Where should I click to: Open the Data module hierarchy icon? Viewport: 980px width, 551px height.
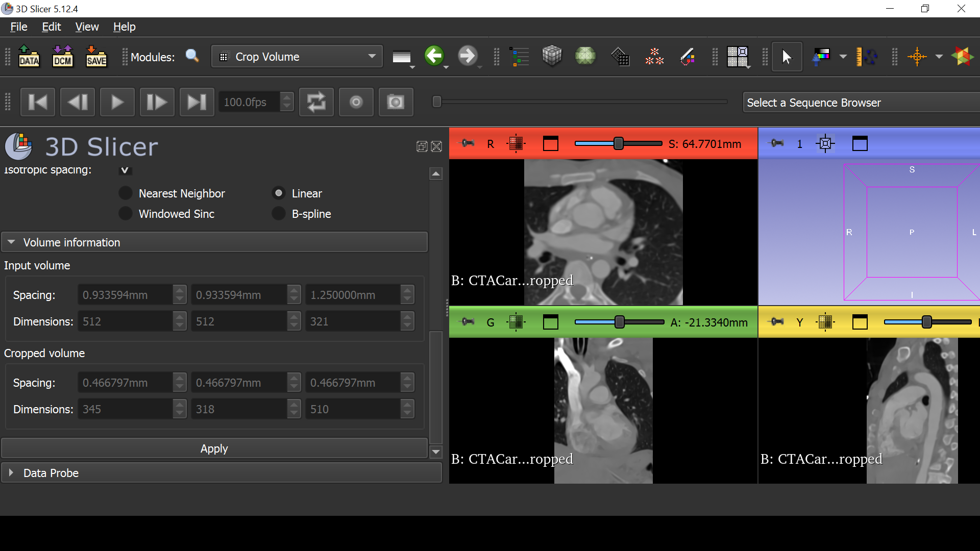[520, 56]
